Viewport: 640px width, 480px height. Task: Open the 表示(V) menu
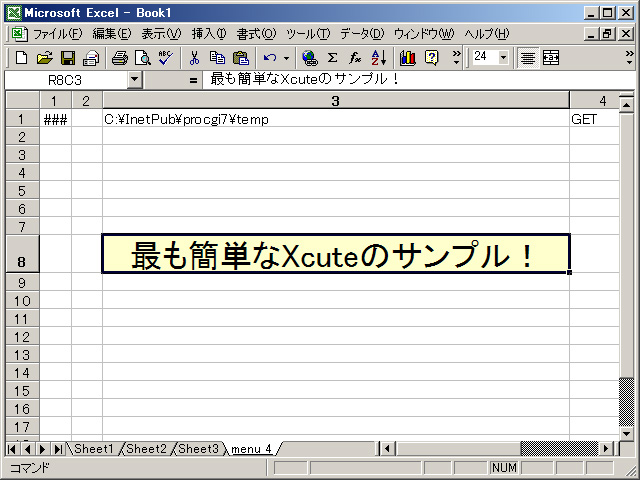pyautogui.click(x=161, y=34)
